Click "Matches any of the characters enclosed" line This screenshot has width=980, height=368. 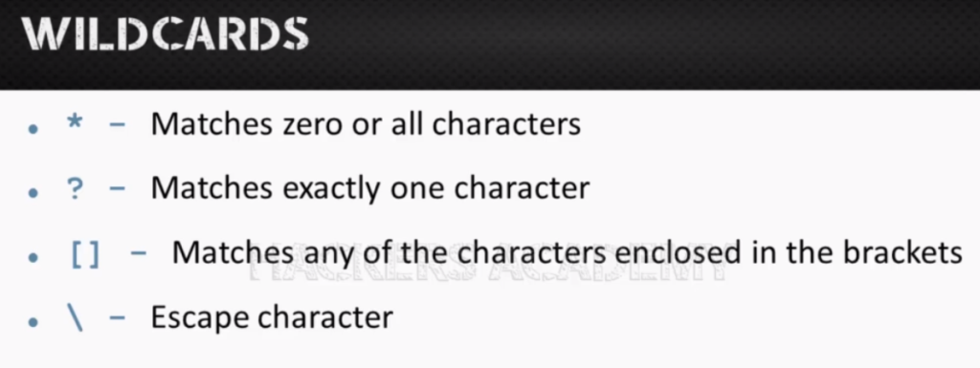coord(567,252)
